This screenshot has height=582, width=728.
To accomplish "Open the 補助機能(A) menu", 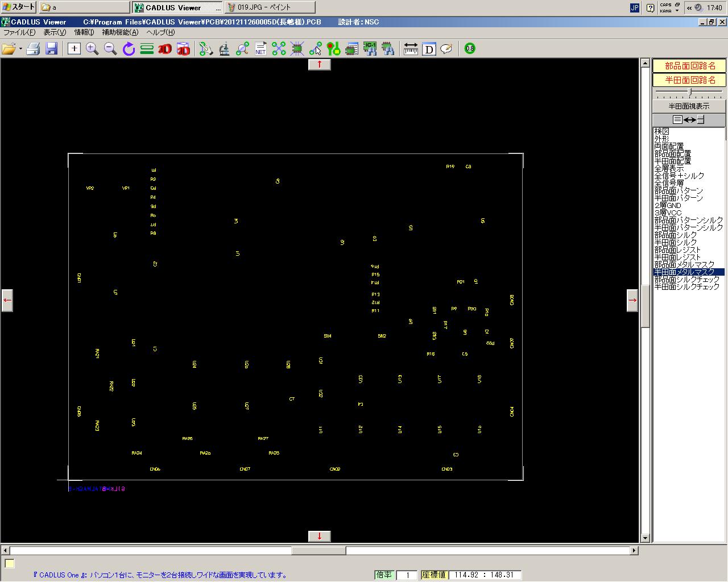I will 120,32.
